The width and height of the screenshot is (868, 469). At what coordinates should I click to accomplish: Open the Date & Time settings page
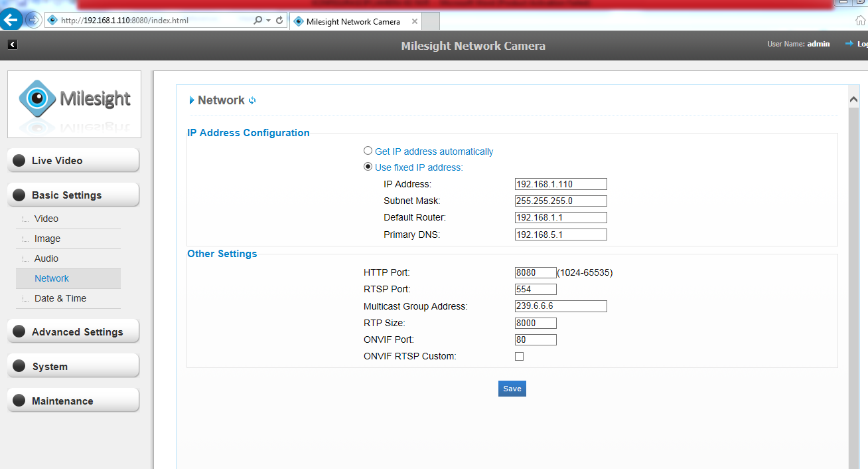pos(60,298)
